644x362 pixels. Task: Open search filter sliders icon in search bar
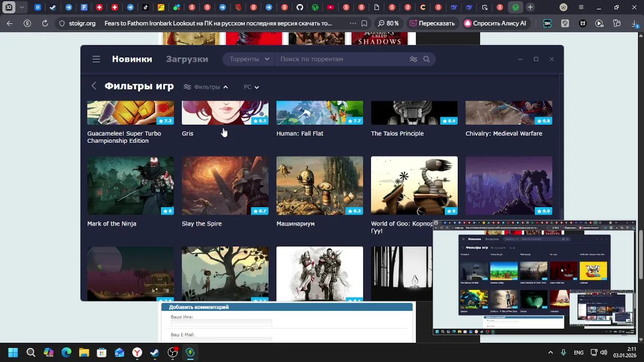coord(414,59)
